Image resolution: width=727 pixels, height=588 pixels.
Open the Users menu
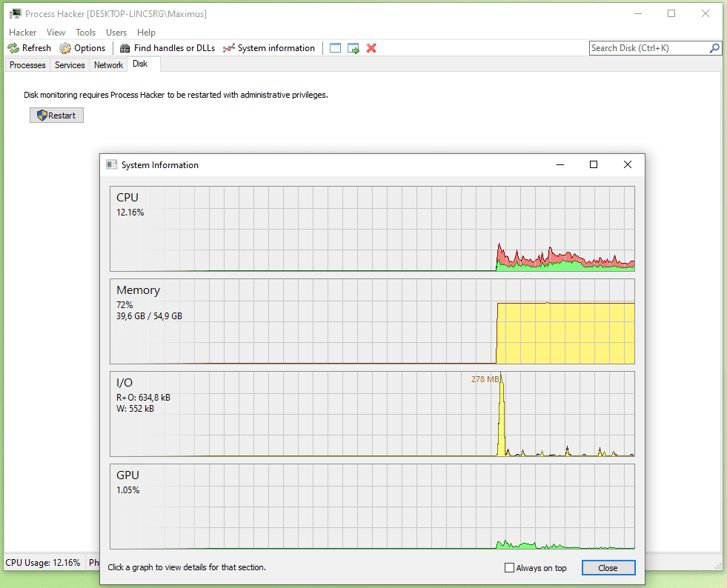point(116,33)
